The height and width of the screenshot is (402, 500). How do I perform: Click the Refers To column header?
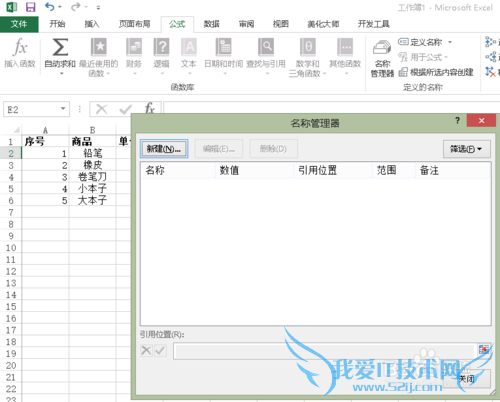pyautogui.click(x=333, y=170)
